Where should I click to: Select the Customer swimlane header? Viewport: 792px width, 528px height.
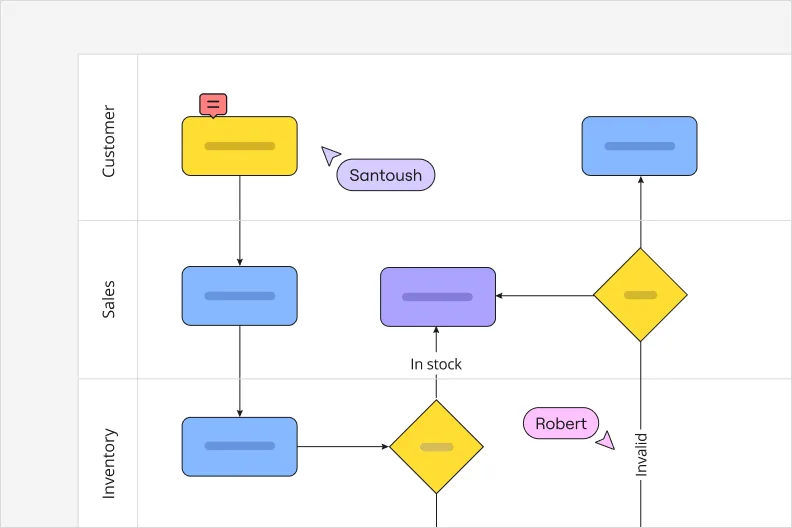108,141
